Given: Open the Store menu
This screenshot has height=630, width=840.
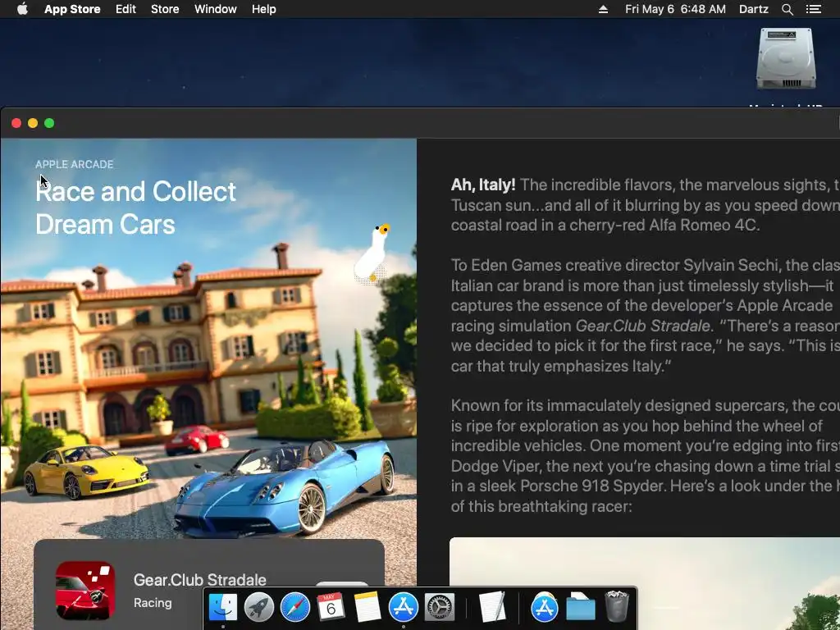Looking at the screenshot, I should click(x=165, y=9).
